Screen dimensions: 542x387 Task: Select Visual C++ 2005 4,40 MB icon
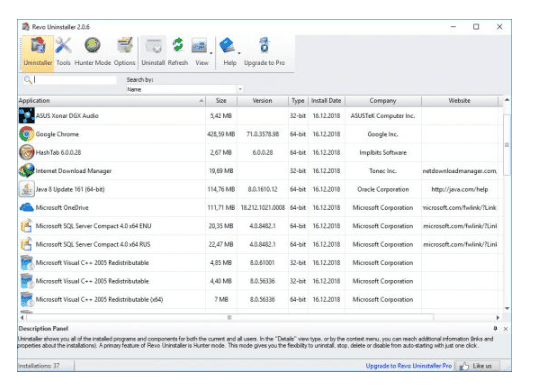coord(27,281)
